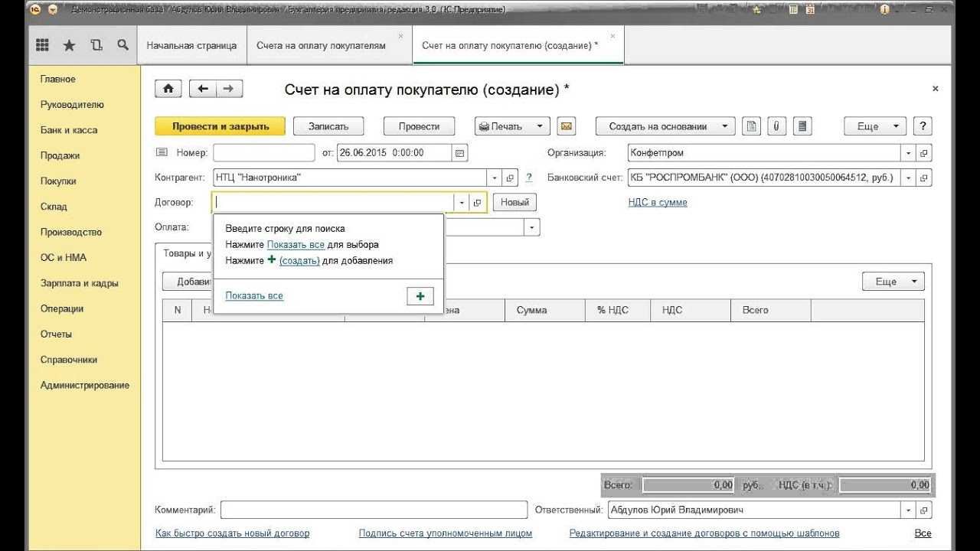The image size is (980, 551).
Task: Open the info icon in the title bar
Action: tap(885, 10)
